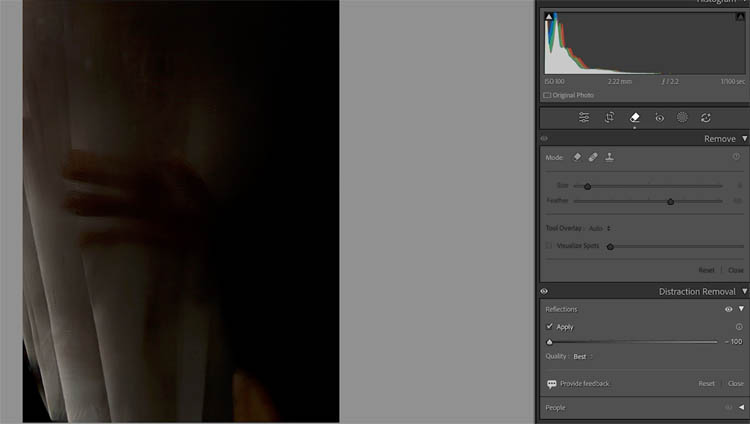Click Reset in the Remove panel
The height and width of the screenshot is (424, 750).
coord(706,270)
